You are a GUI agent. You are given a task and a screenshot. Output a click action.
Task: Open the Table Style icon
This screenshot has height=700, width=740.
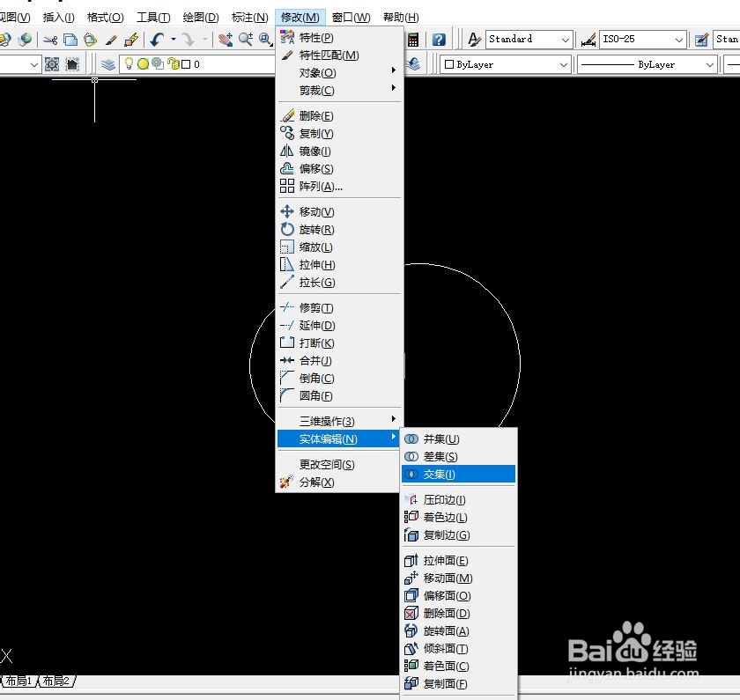point(701,41)
